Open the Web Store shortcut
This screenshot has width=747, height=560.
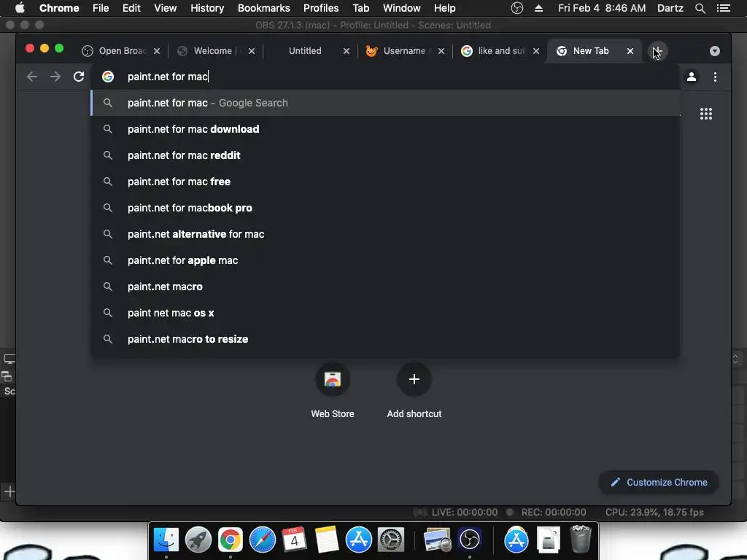click(x=333, y=379)
